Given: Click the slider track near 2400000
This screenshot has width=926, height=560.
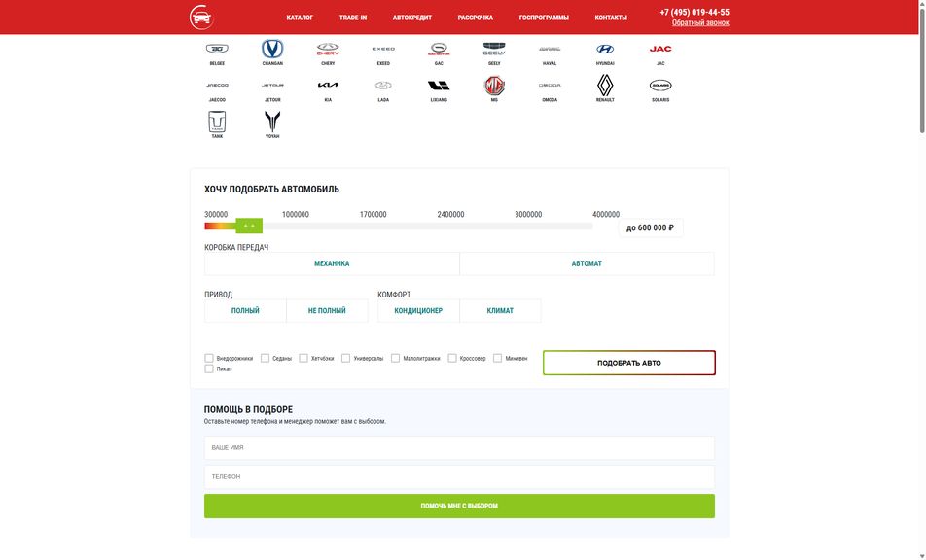Looking at the screenshot, I should pos(450,226).
